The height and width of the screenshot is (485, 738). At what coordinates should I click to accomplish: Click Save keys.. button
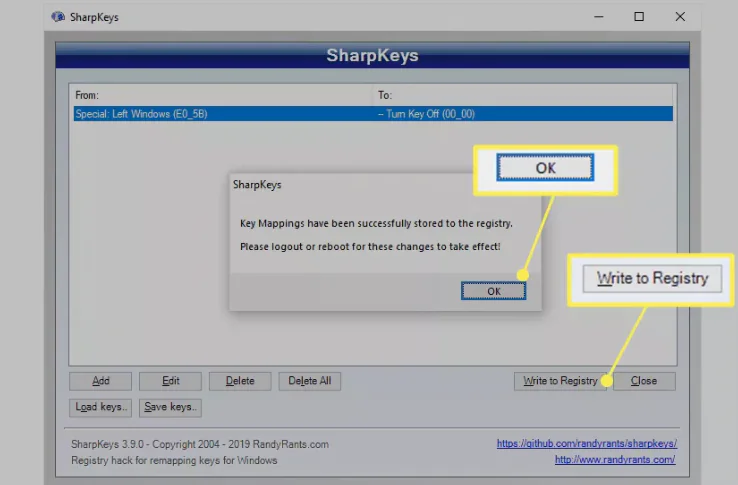[170, 407]
